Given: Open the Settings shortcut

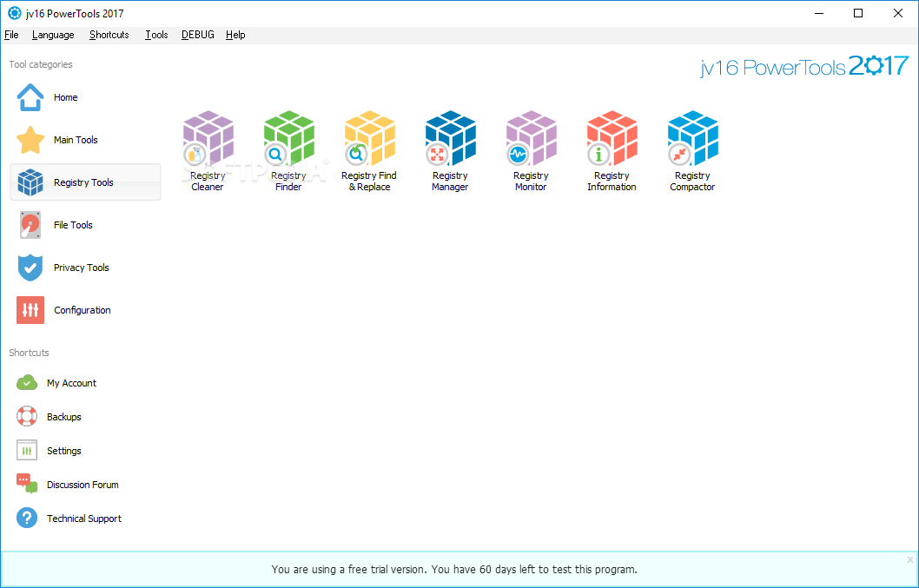Looking at the screenshot, I should (49, 451).
